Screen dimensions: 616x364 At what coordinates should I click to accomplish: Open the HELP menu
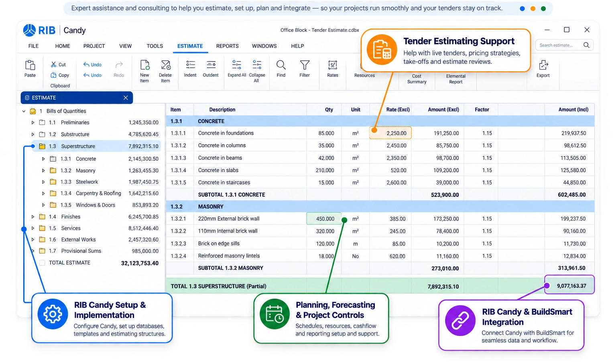coord(297,46)
